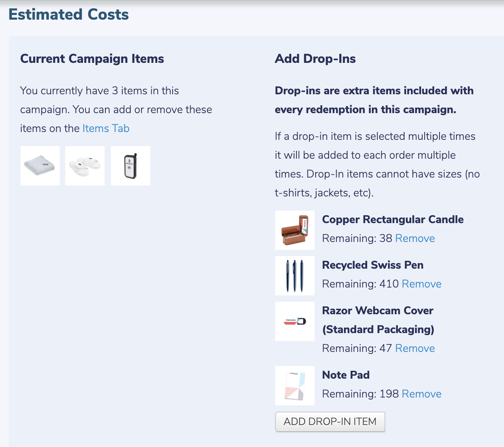Click the folded blanket item thumbnail
The image size is (504, 447).
click(40, 166)
